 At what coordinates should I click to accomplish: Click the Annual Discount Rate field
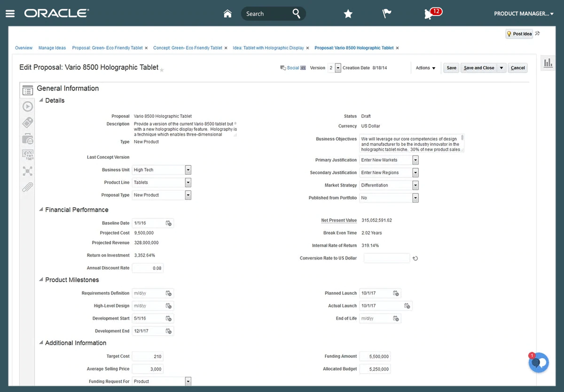[x=148, y=268]
